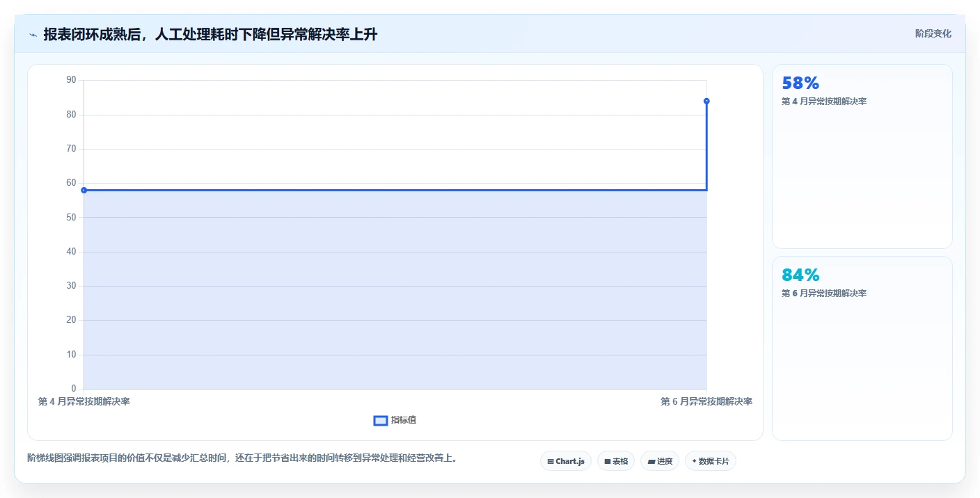The image size is (980, 498).
Task: Click the Chart.js tag chip
Action: (x=566, y=461)
